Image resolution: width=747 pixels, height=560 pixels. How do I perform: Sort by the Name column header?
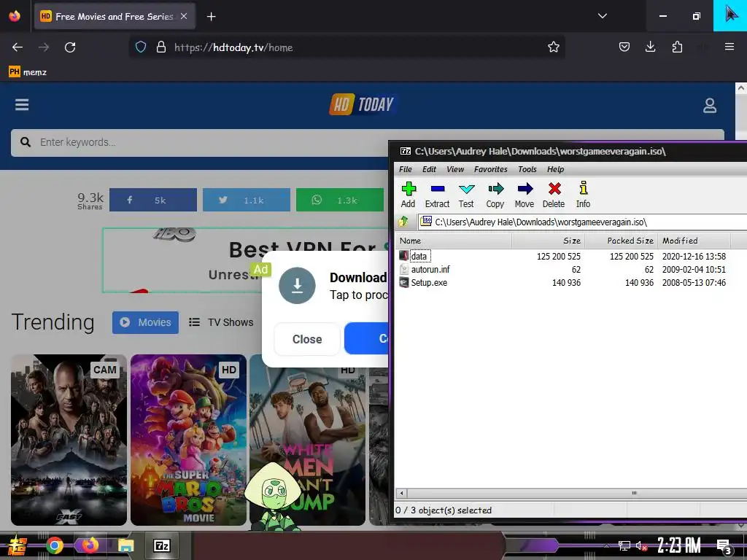pyautogui.click(x=454, y=241)
